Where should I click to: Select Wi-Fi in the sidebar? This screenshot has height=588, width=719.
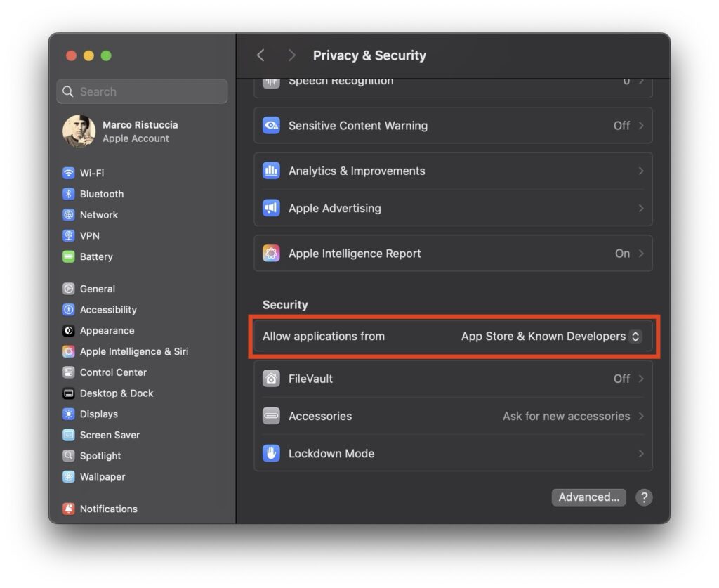(x=92, y=173)
